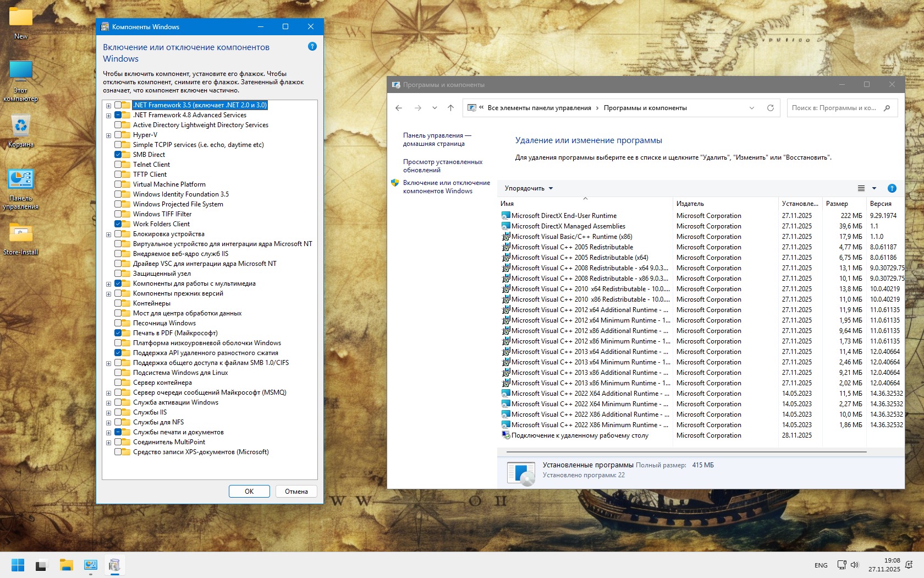Expand the Службы IIS tree node
The height and width of the screenshot is (578, 924).
click(x=109, y=413)
